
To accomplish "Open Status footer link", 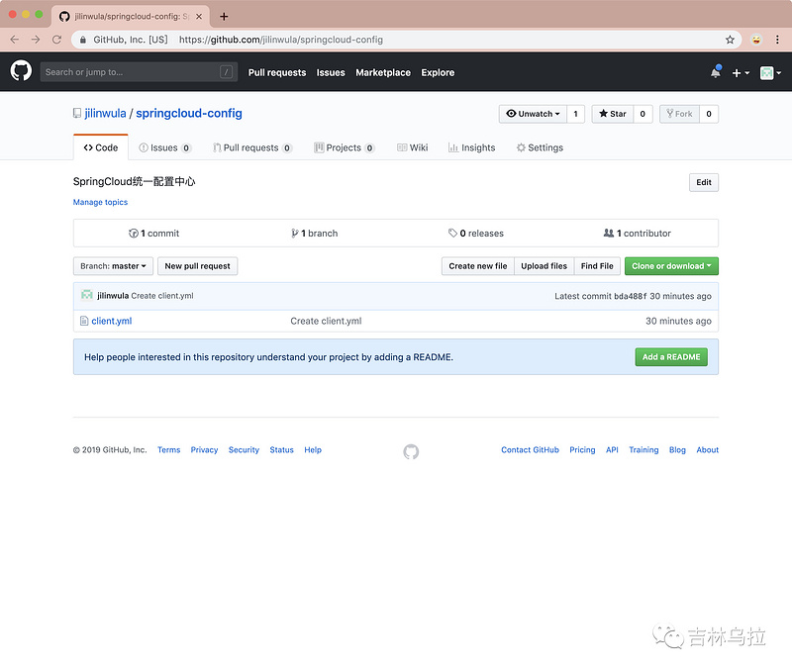I will pos(281,450).
